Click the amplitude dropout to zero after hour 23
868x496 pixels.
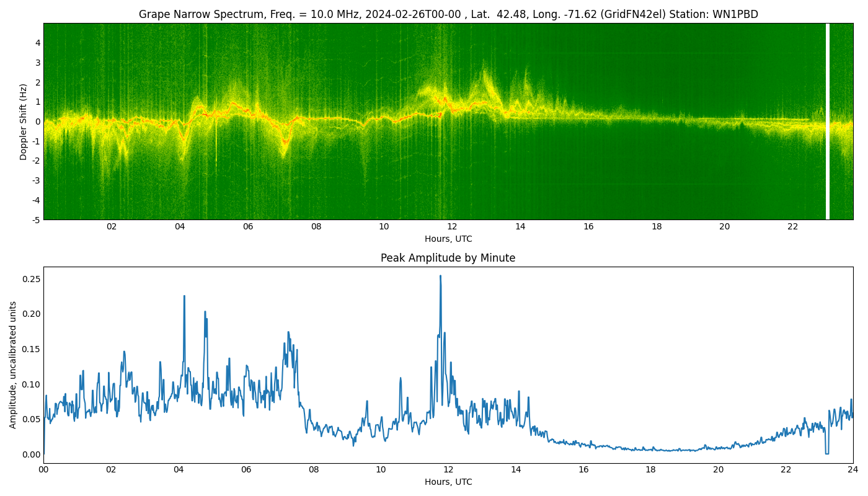click(826, 453)
